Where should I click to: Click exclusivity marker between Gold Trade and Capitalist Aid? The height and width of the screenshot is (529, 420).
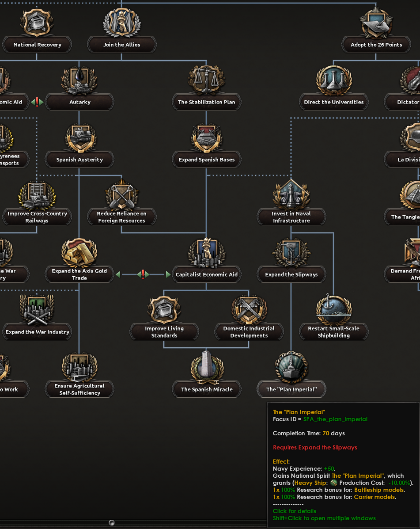coord(143,274)
